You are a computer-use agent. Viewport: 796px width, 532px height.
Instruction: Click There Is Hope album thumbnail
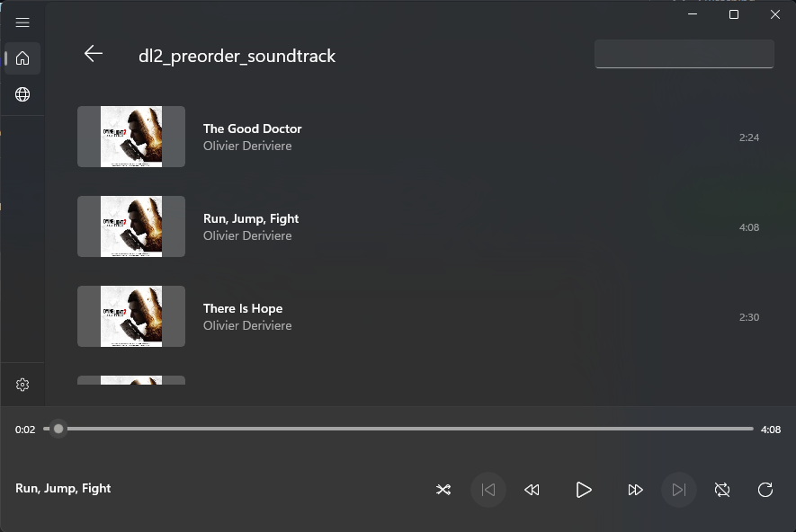click(131, 316)
